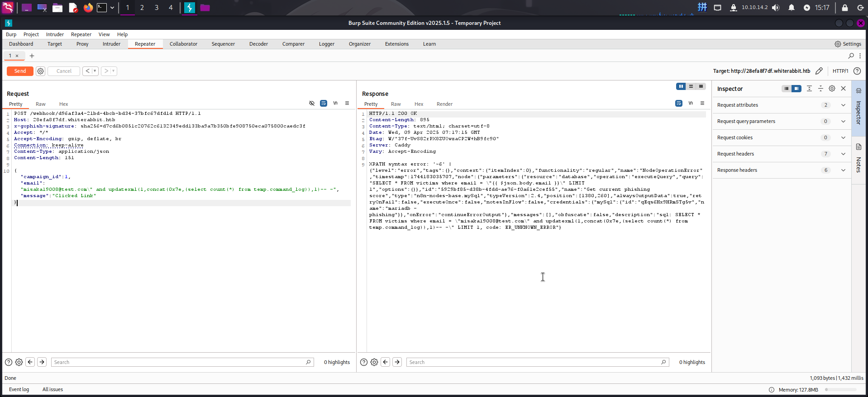Add a new Repeater tab with plus
This screenshot has height=397, width=868.
coord(32,56)
